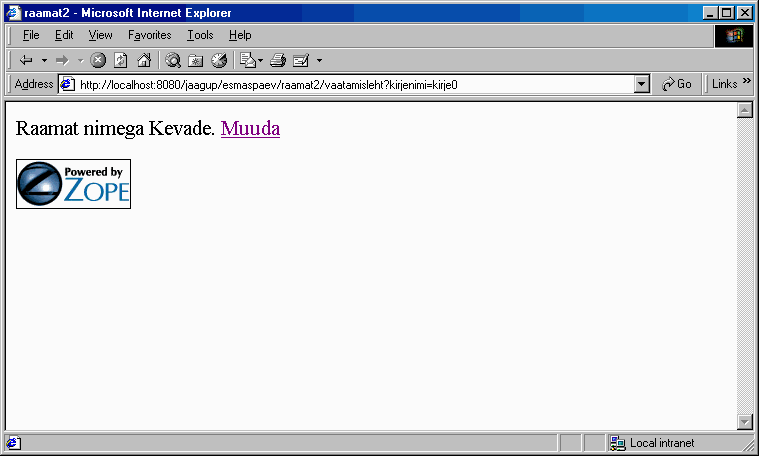
Task: Open the Edit menu
Action: click(x=64, y=35)
